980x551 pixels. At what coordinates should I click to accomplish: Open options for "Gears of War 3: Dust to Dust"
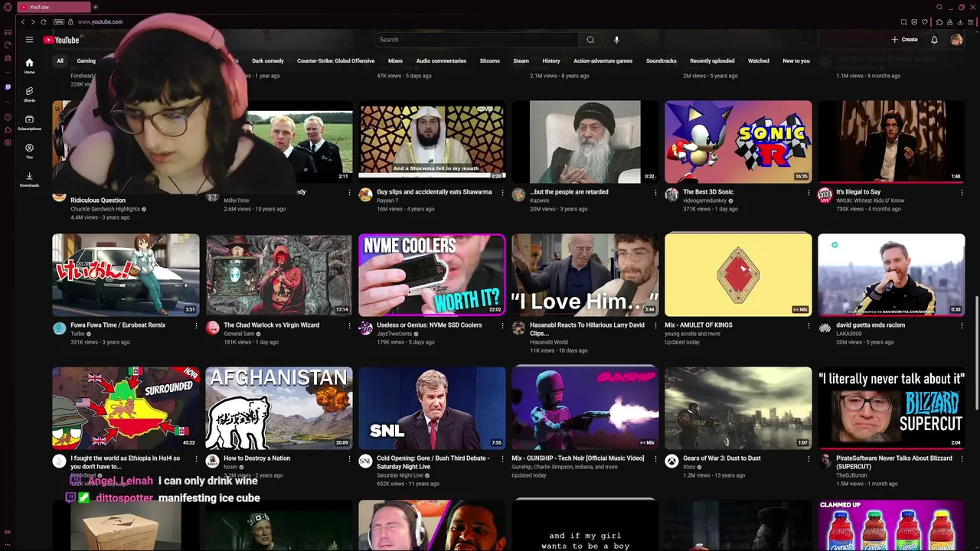(808, 459)
